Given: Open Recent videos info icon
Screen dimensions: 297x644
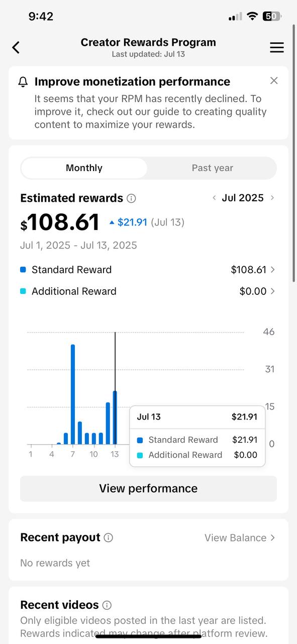Looking at the screenshot, I should [107, 605].
